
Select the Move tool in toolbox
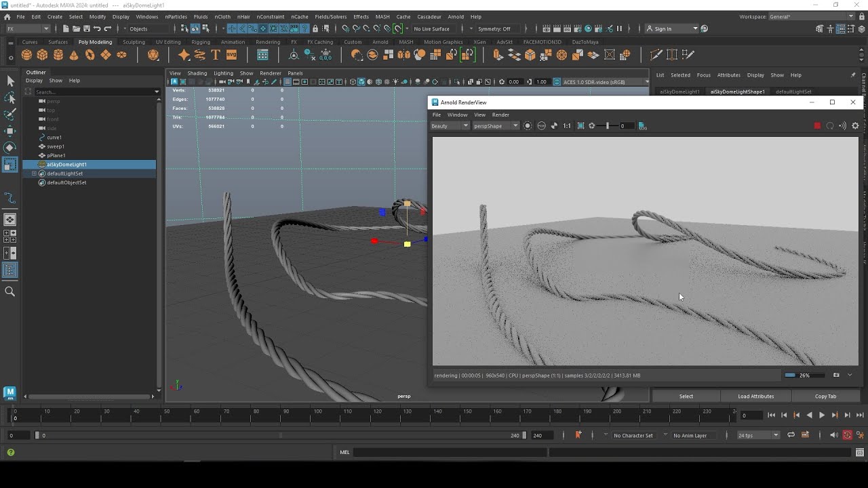tap(10, 130)
